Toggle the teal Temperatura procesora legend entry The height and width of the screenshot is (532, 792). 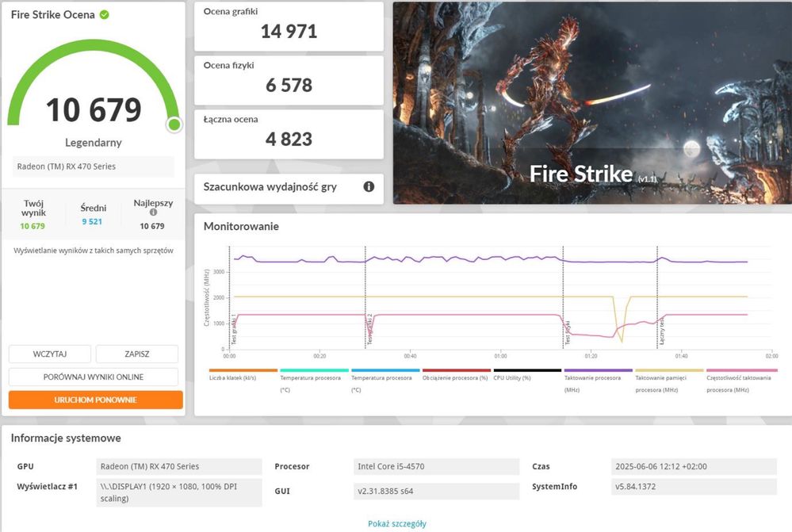[314, 381]
